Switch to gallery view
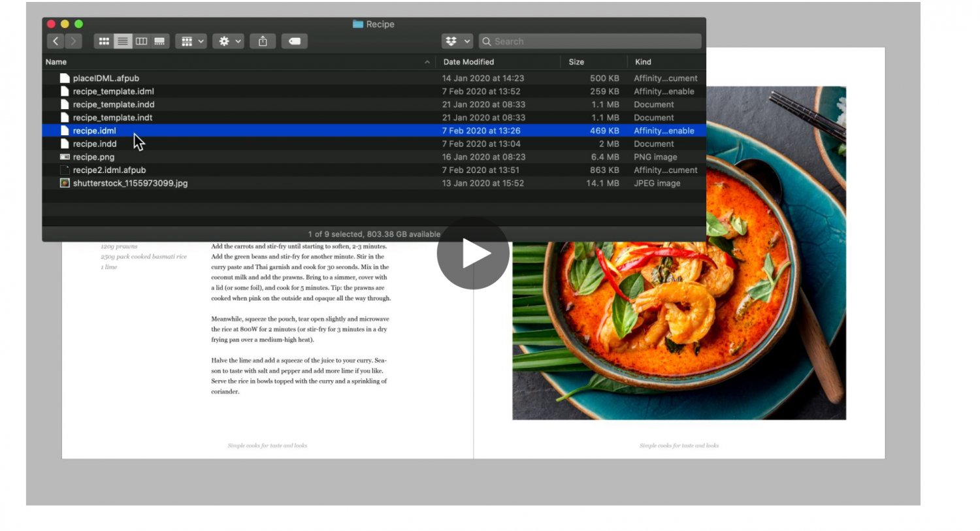 click(x=159, y=41)
